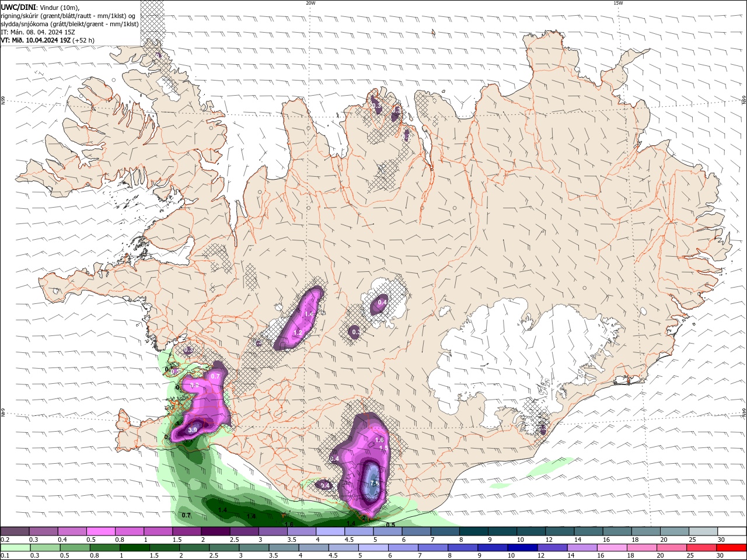Click the white '0.7' value in the purple area

[215, 376]
